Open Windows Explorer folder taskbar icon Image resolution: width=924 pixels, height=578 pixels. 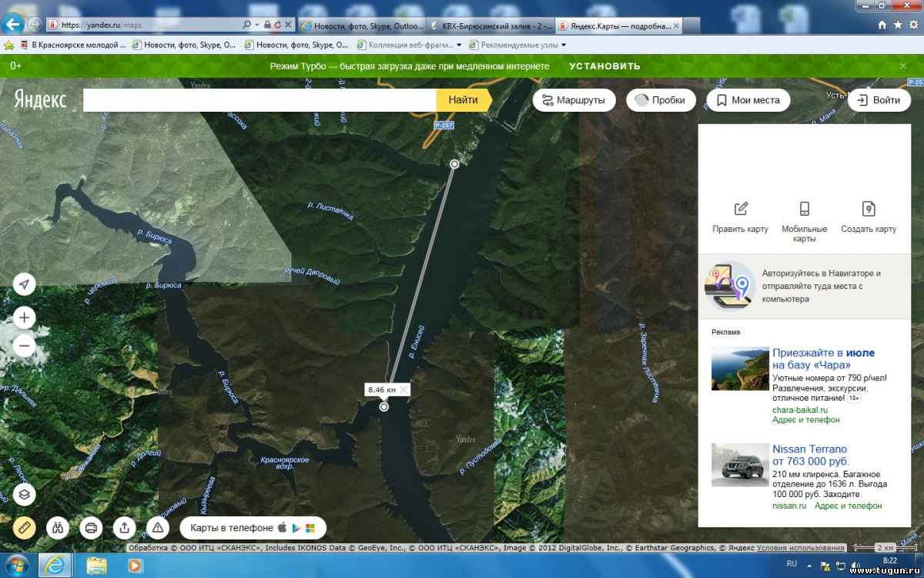[96, 565]
